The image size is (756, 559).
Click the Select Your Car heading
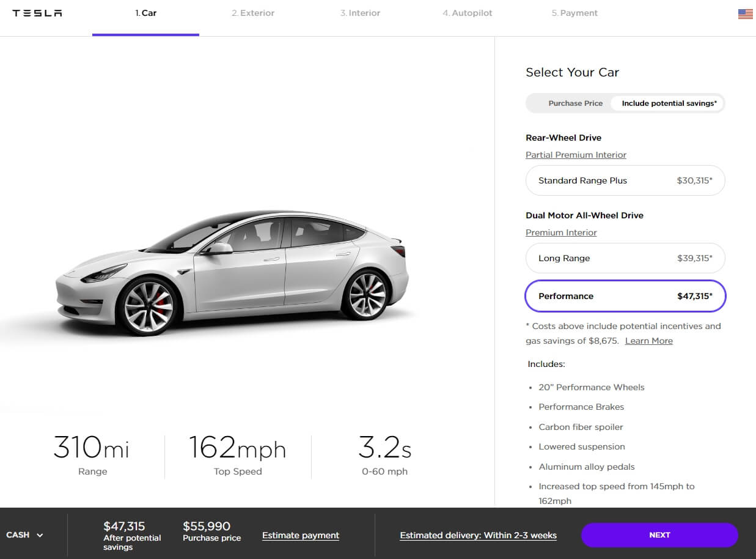click(572, 72)
